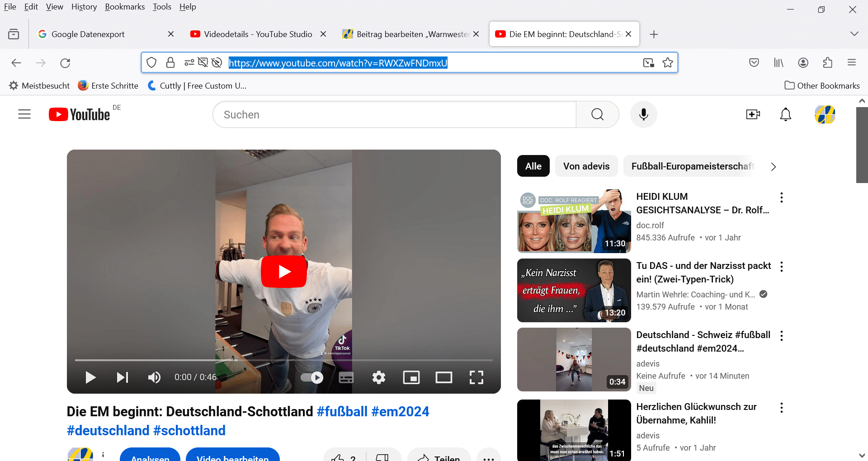Toggle the autoplay switch

tap(312, 377)
